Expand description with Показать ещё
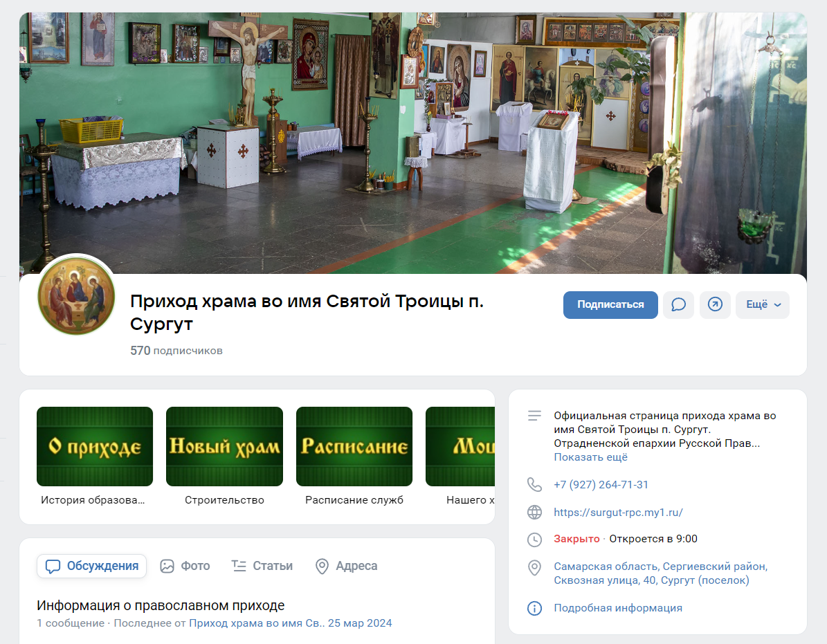Screen dimensions: 827x644 click(590, 457)
